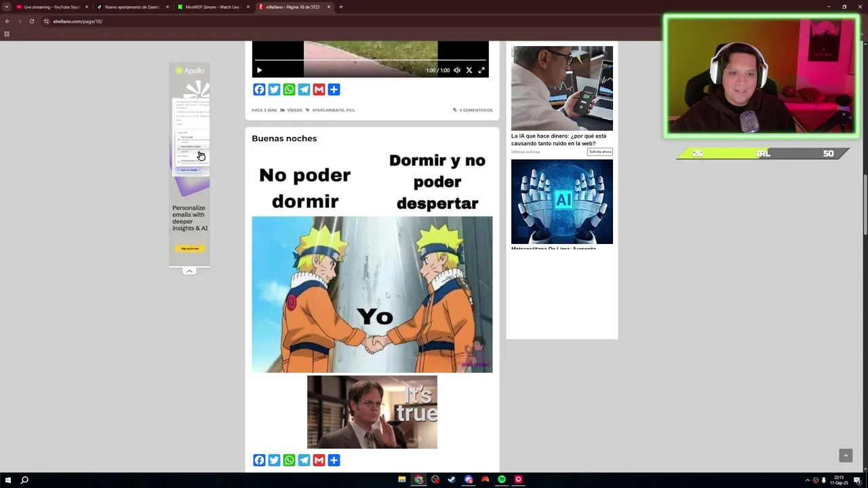Share the Buenas noches post on Twitter
This screenshot has height=488, width=868.
pos(274,460)
